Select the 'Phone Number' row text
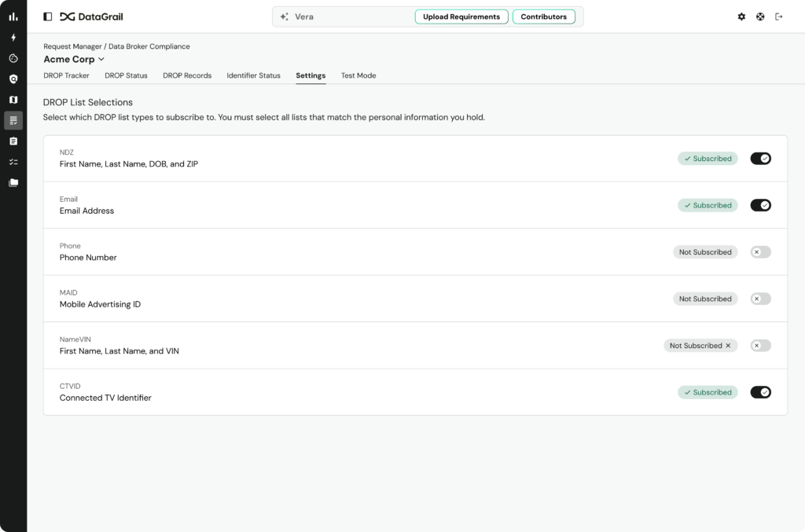The height and width of the screenshot is (532, 805). coord(88,258)
